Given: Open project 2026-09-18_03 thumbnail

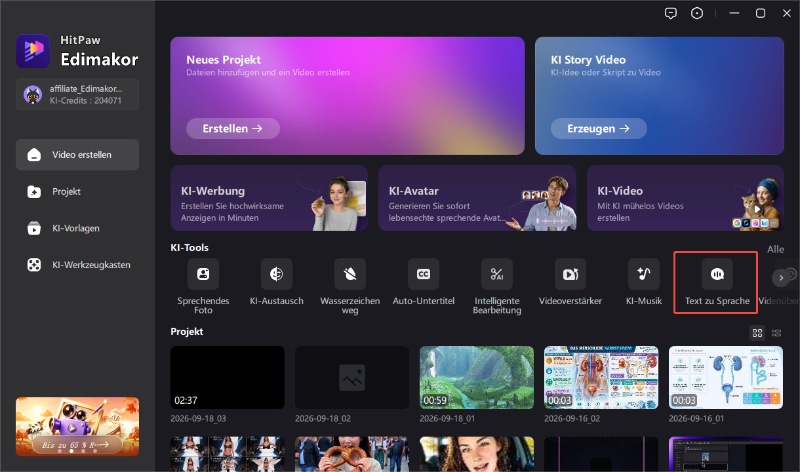Looking at the screenshot, I should click(x=228, y=377).
